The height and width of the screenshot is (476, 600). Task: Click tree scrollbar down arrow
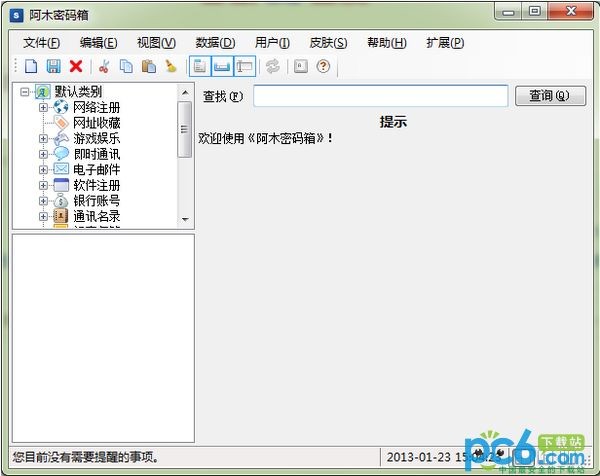[185, 220]
